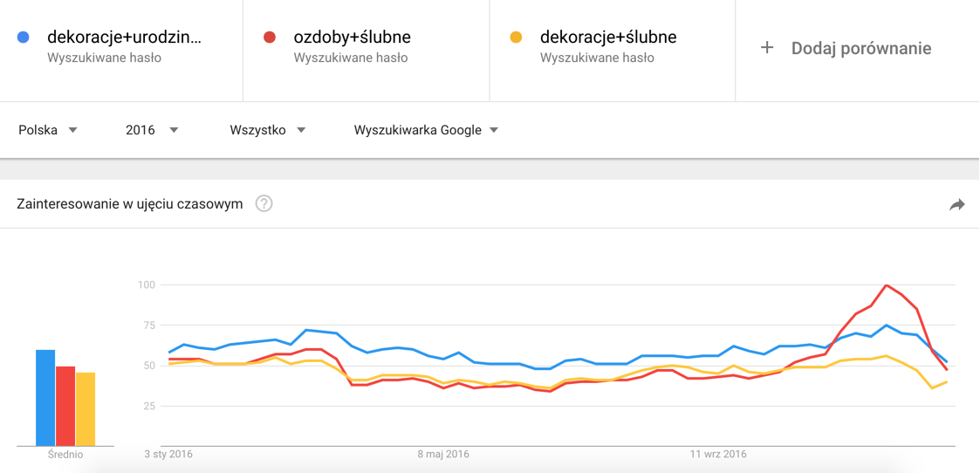This screenshot has height=473, width=980.
Task: Edit the ozdoby+ślubne search term
Action: [x=352, y=38]
